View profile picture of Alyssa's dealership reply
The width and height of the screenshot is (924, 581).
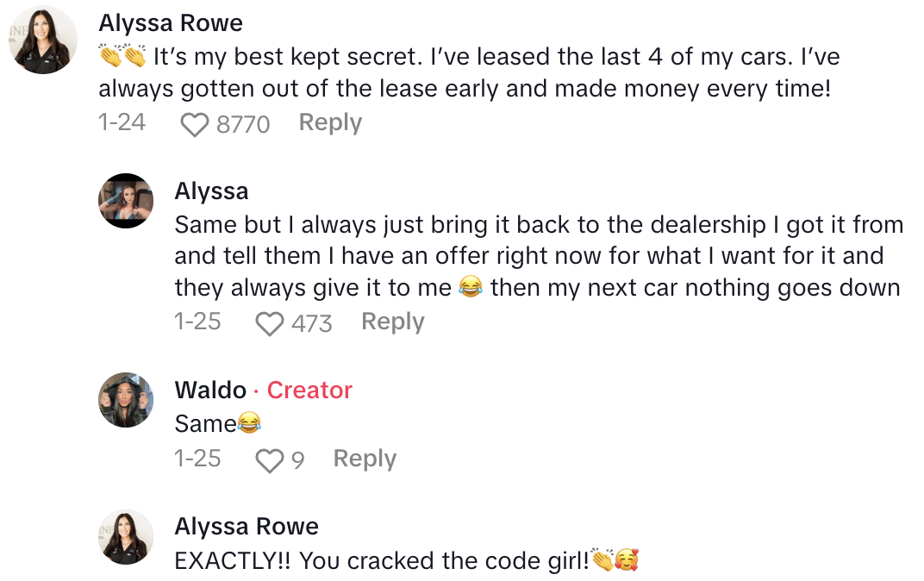(126, 201)
